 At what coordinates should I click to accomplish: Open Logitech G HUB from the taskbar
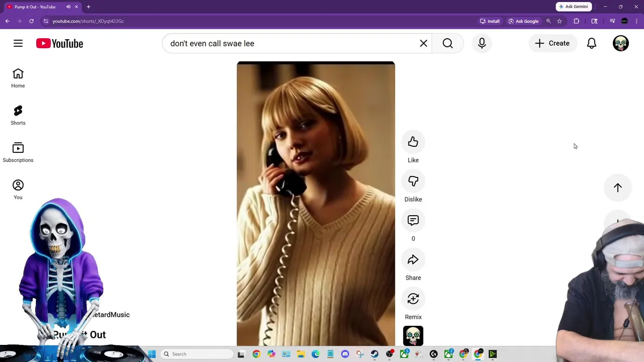click(x=434, y=354)
